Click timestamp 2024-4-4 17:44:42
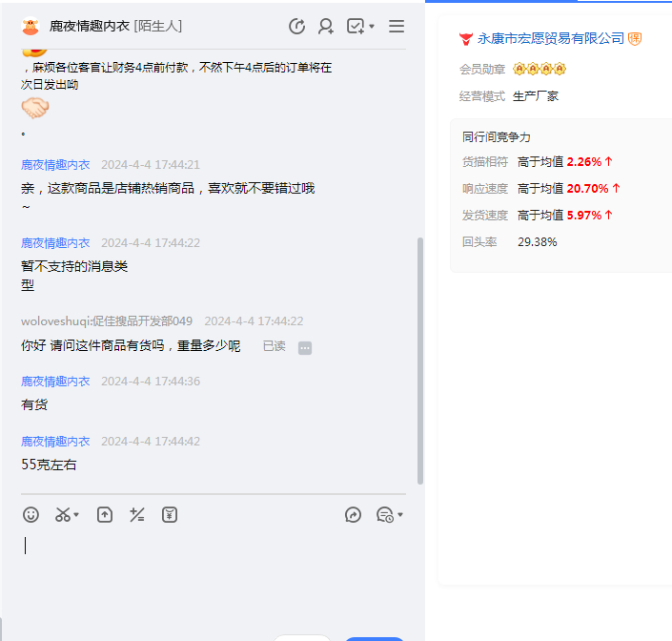Screen dimensions: 672x641 point(151,442)
